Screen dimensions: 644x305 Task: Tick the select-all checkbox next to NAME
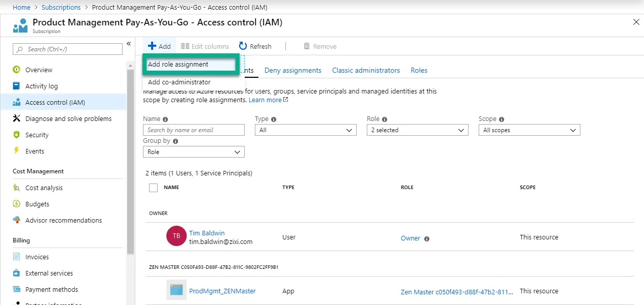(153, 188)
